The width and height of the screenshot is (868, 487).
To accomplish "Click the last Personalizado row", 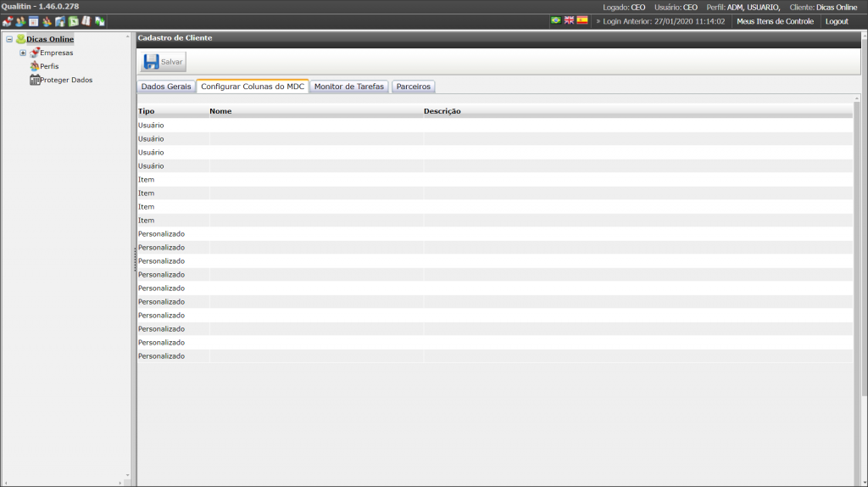I will pos(495,355).
